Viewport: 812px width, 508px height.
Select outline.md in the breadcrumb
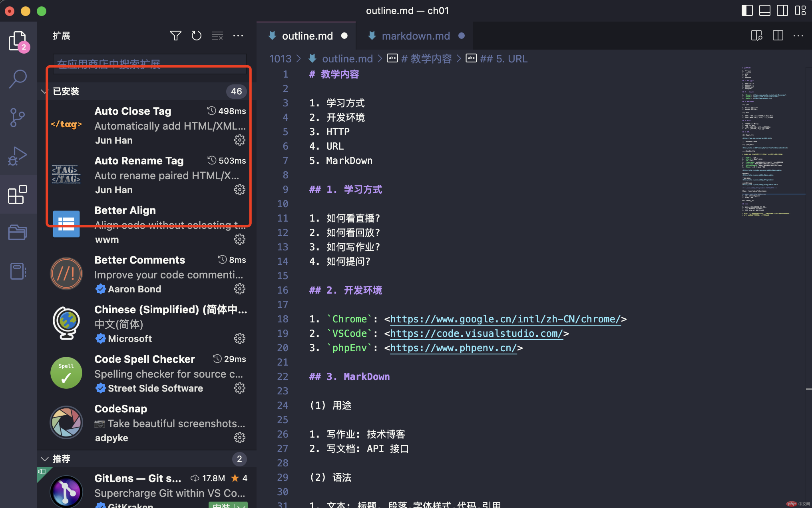point(347,59)
